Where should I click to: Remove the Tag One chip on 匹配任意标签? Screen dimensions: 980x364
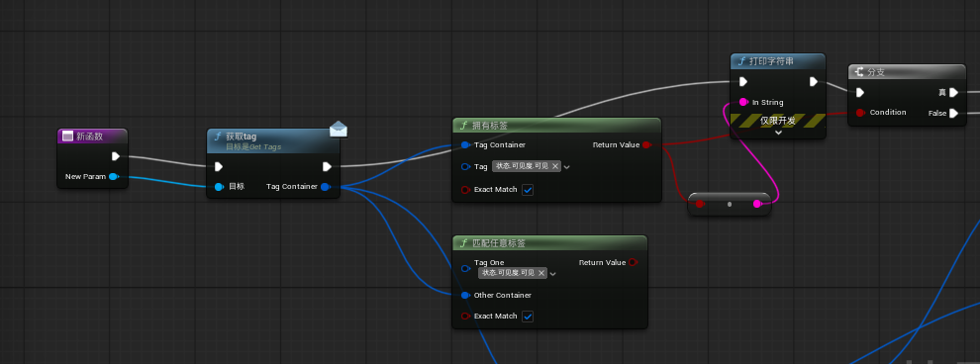(x=541, y=273)
